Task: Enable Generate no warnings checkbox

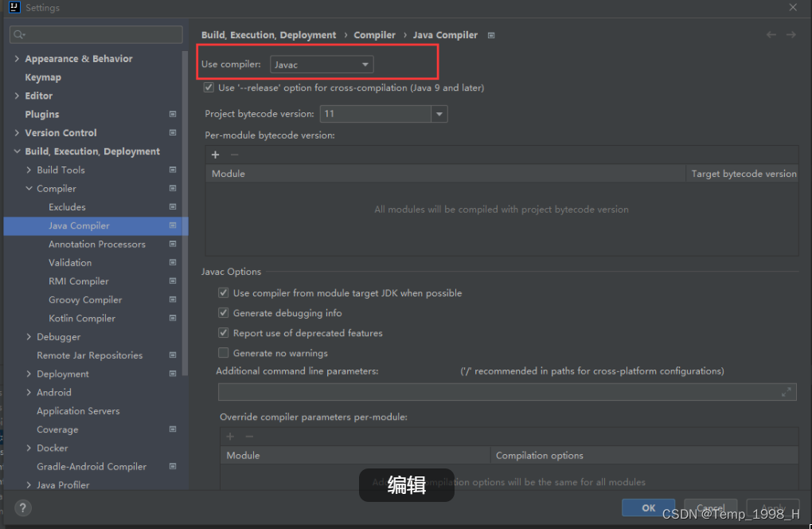Action: tap(224, 354)
